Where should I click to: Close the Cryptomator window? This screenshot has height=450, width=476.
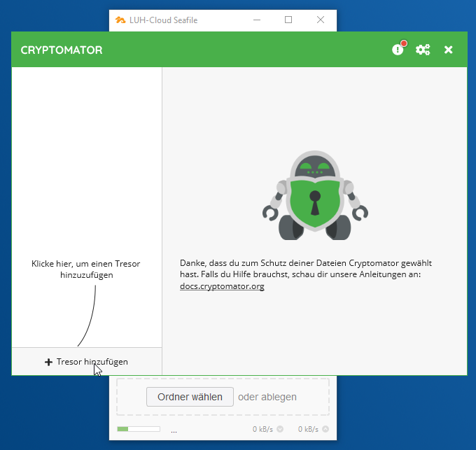448,50
